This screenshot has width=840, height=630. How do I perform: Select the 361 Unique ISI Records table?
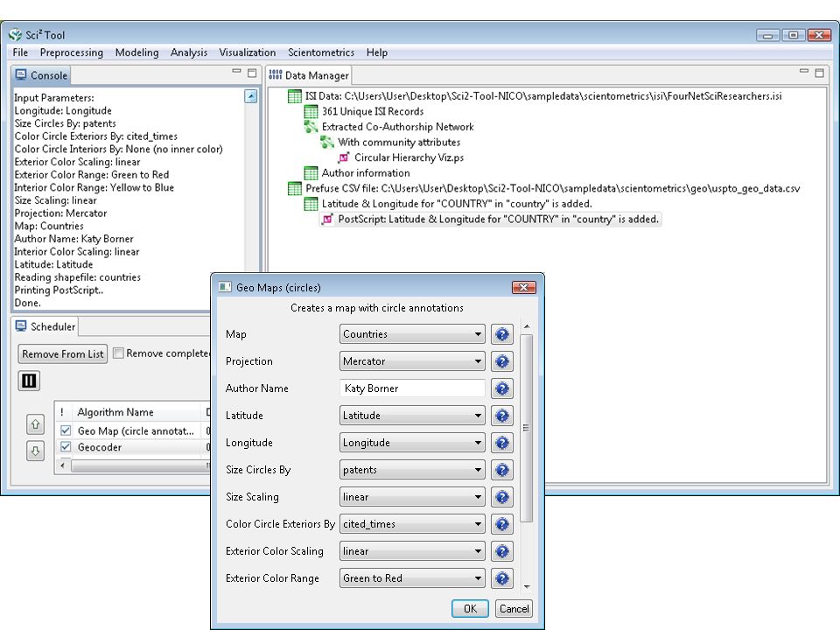364,111
